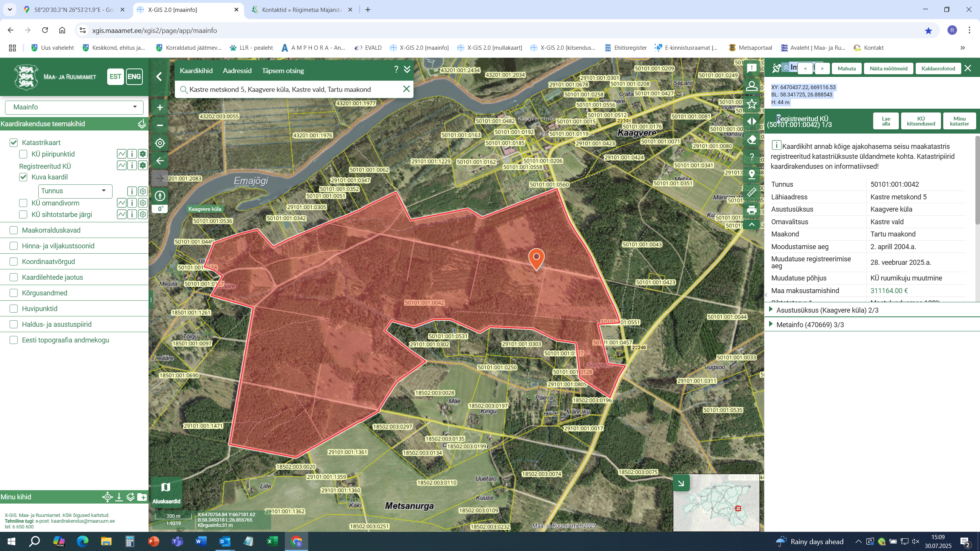Click the zoom in plus button
This screenshot has width=980, height=551.
160,108
